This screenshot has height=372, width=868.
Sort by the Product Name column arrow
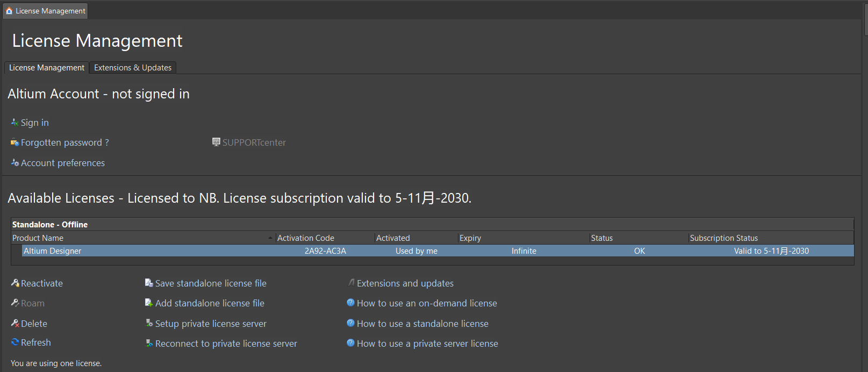270,238
